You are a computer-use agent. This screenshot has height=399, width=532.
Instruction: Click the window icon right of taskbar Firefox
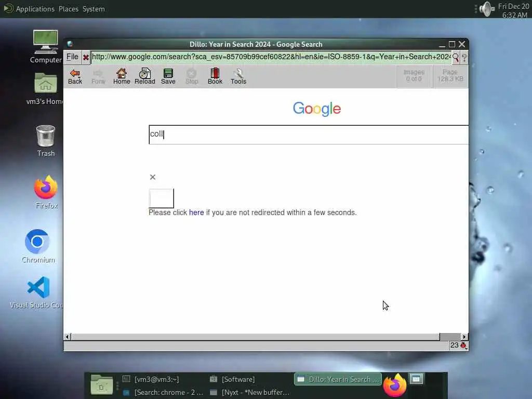[416, 379]
